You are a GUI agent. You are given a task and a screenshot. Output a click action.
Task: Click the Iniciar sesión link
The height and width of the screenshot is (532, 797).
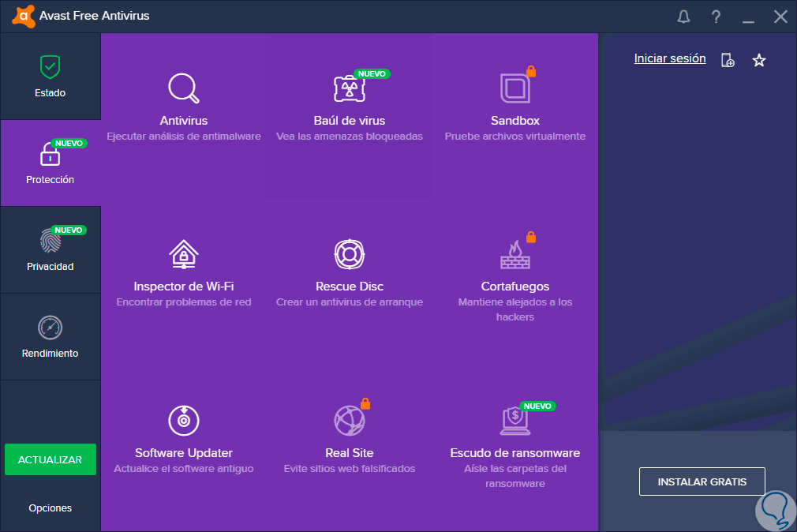[x=670, y=58]
